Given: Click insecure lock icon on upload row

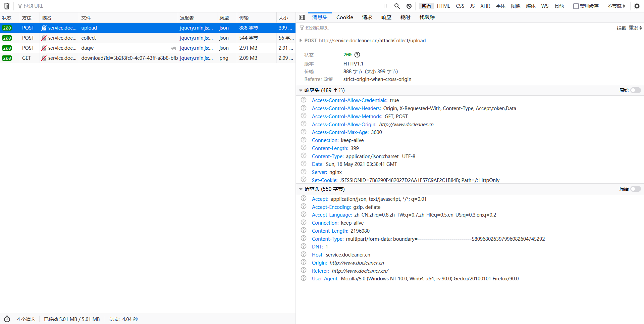Looking at the screenshot, I should coord(44,28).
